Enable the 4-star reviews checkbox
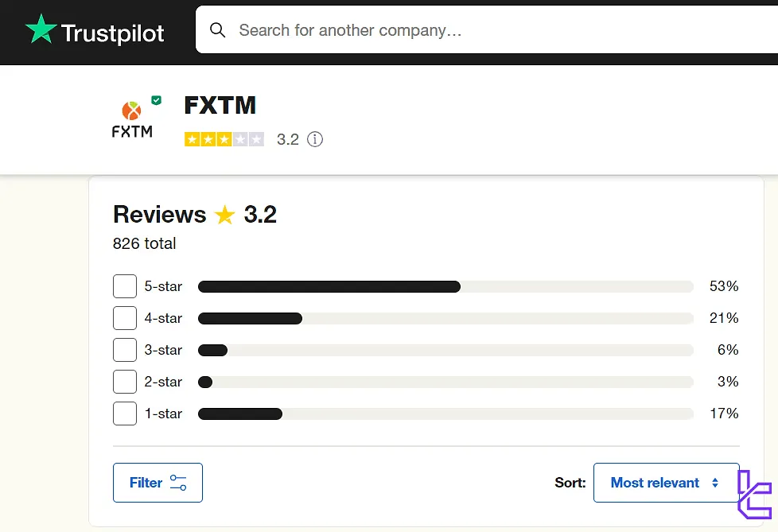Image resolution: width=778 pixels, height=532 pixels. pyautogui.click(x=125, y=318)
